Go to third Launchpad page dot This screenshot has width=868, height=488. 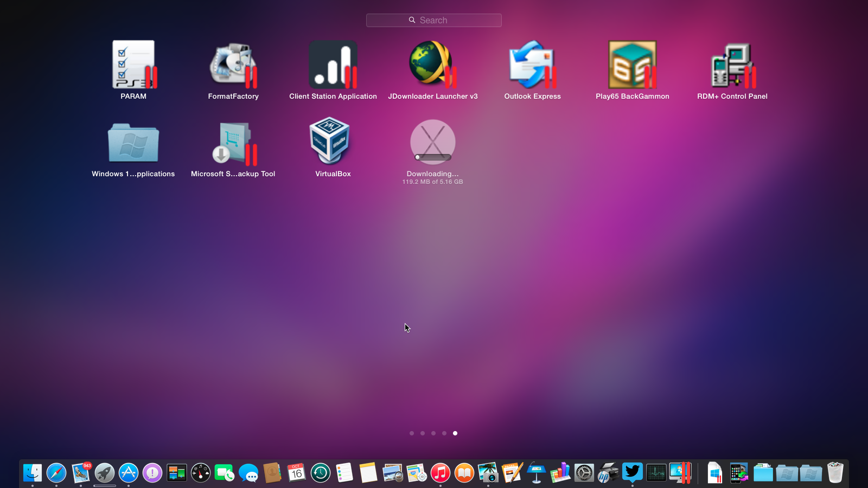point(433,433)
